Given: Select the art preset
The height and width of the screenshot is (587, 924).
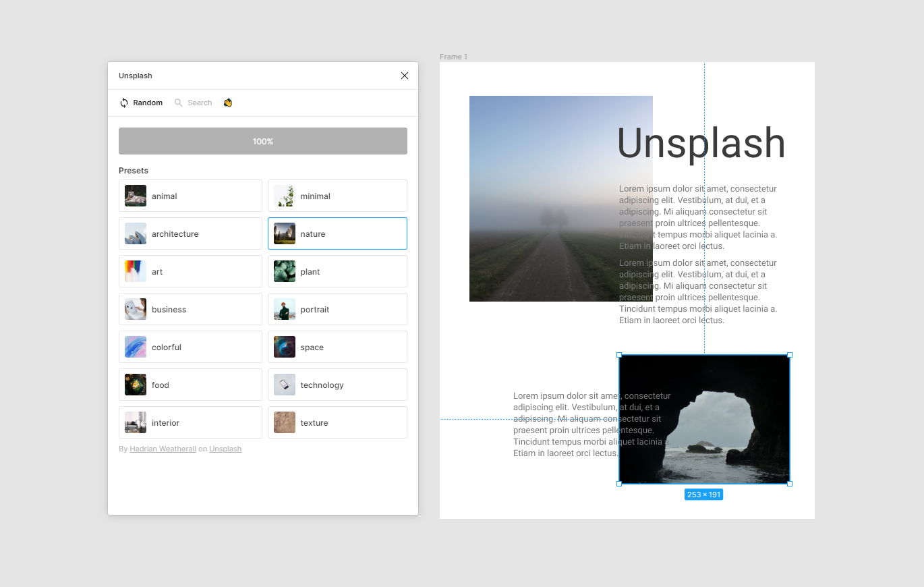Looking at the screenshot, I should [190, 271].
